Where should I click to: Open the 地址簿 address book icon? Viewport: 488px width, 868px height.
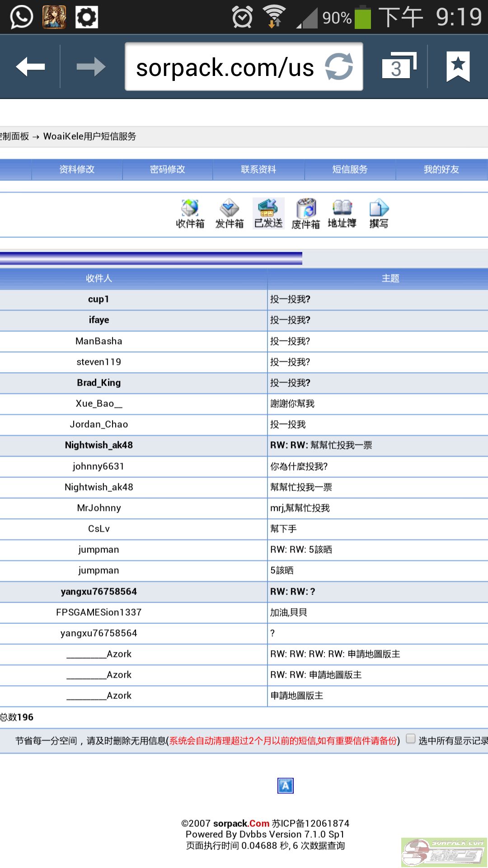[x=342, y=213]
